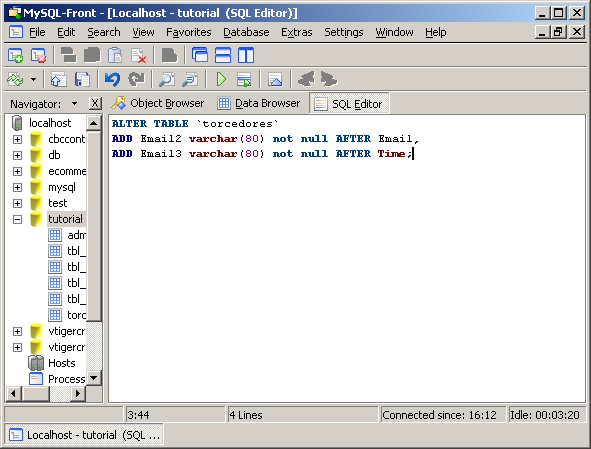Open the Find magnifier icon
This screenshot has width=591, height=449.
167,80
